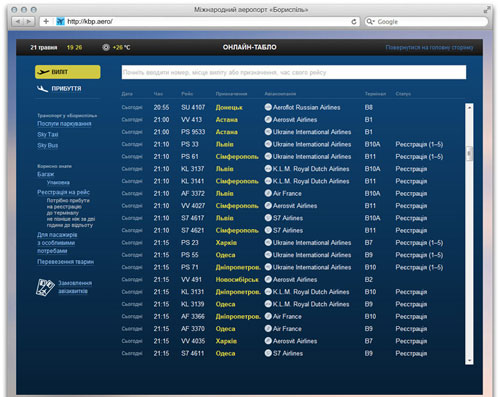The height and width of the screenshot is (397, 500).
Task: Open the Послуги паркування parking link
Action: pyautogui.click(x=64, y=124)
